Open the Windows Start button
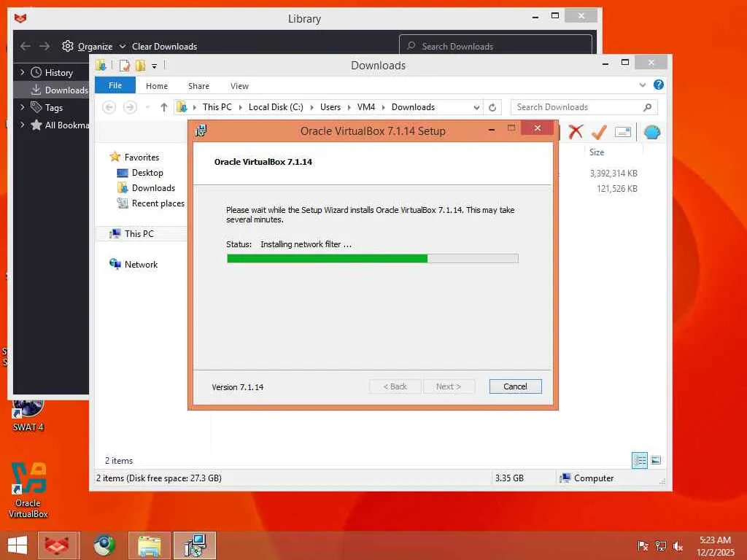The image size is (747, 560). click(18, 545)
